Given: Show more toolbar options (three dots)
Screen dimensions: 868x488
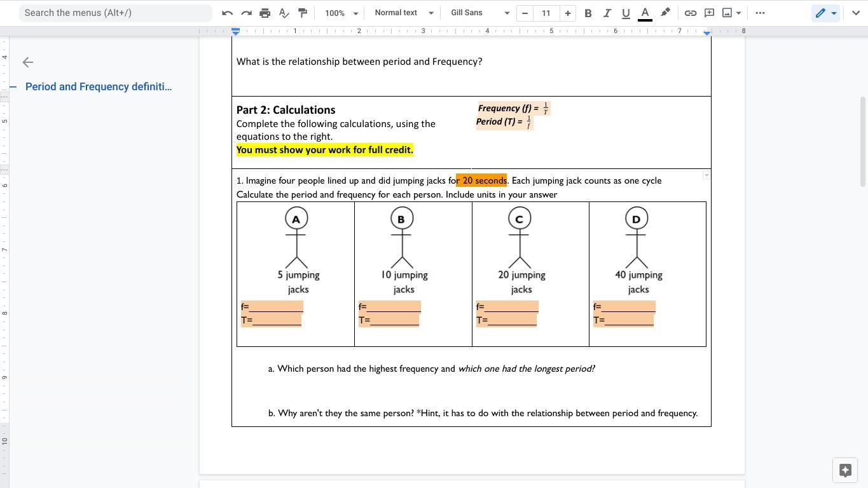Looking at the screenshot, I should (x=760, y=13).
